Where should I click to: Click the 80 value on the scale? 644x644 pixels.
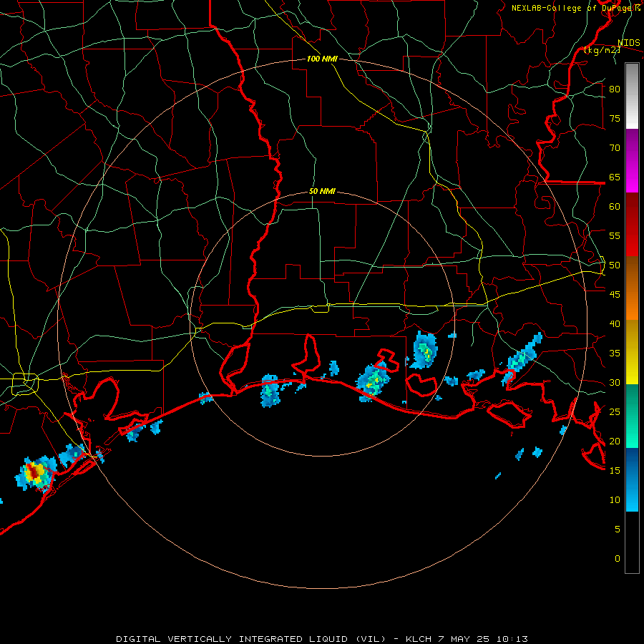point(615,89)
